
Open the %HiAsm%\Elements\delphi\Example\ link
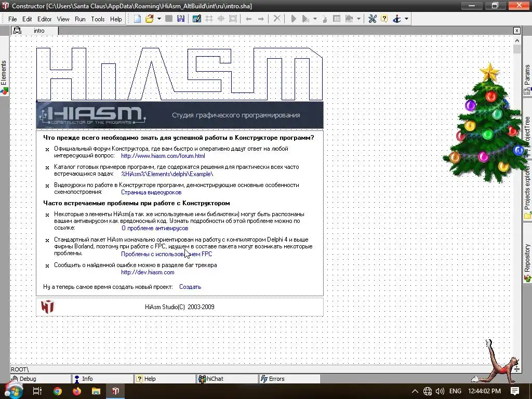coord(167,174)
